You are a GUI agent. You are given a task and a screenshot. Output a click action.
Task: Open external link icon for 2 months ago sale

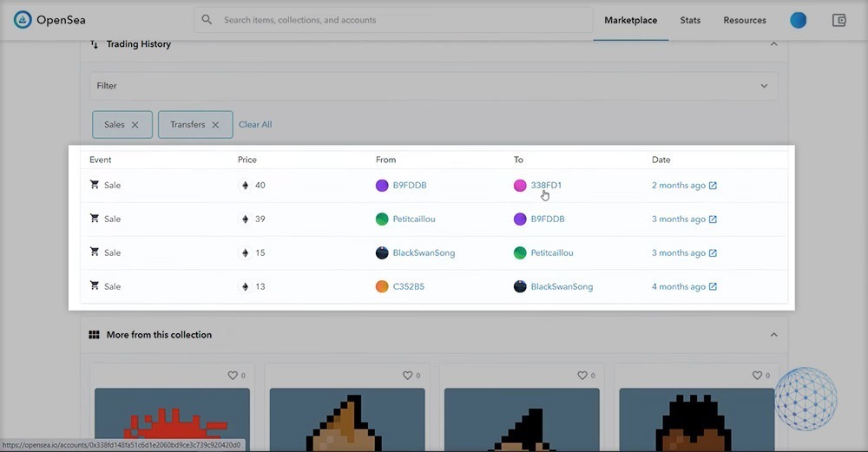[713, 186]
